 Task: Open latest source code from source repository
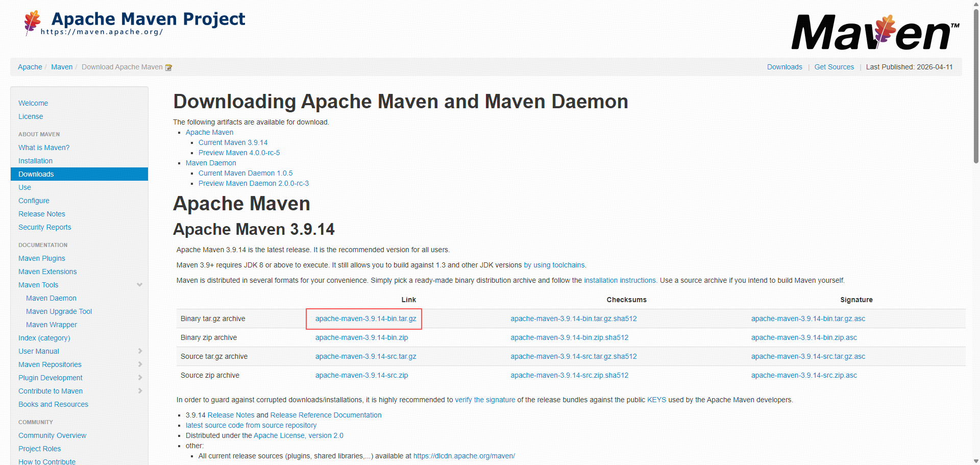[x=251, y=425]
